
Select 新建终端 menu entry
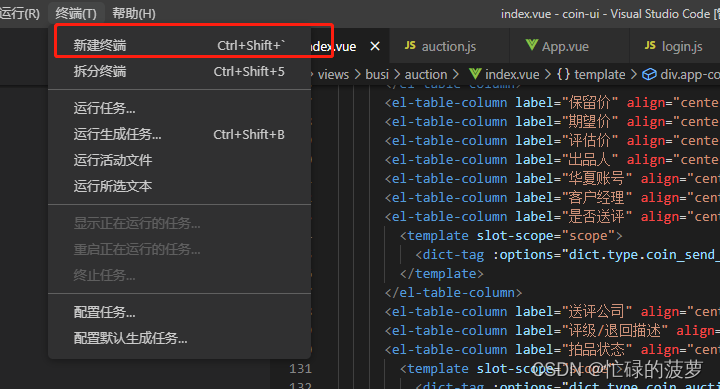coord(180,45)
